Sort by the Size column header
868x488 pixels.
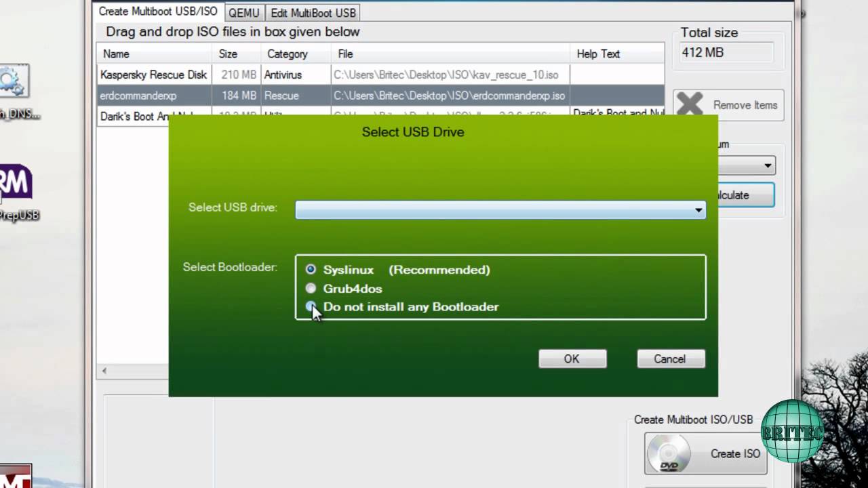[236, 54]
